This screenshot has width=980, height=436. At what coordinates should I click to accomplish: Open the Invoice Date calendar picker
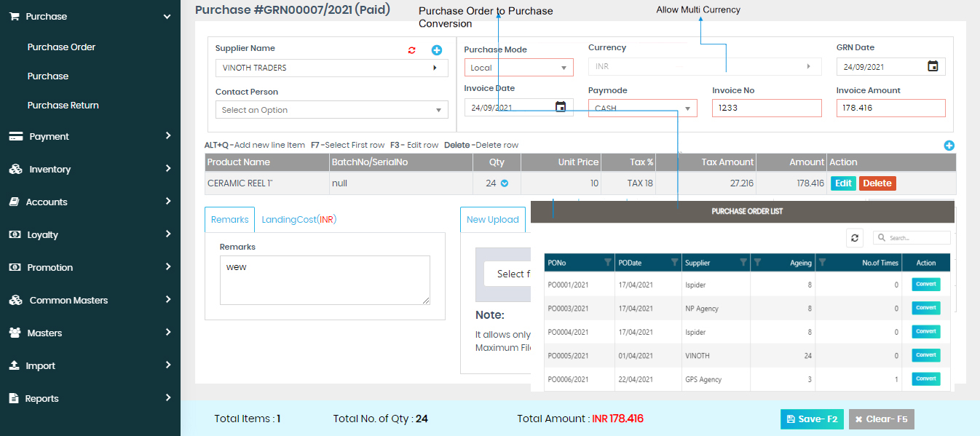click(x=560, y=106)
